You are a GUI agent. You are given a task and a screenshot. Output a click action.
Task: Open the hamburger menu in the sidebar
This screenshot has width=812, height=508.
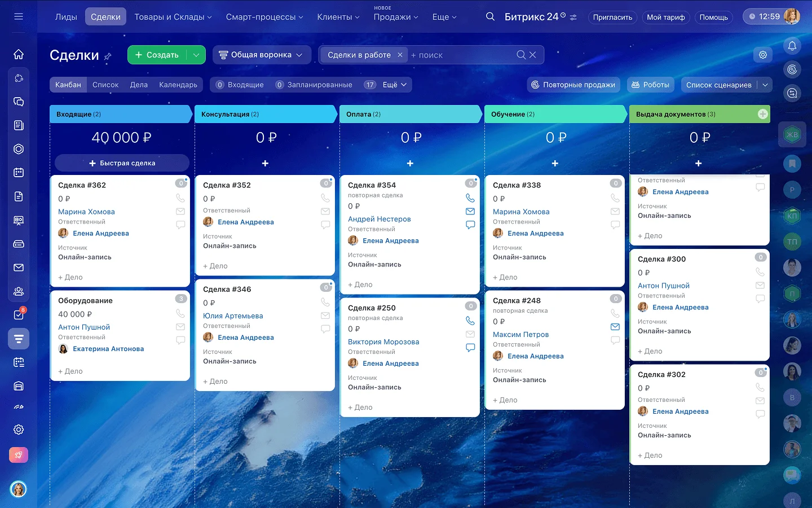point(19,16)
